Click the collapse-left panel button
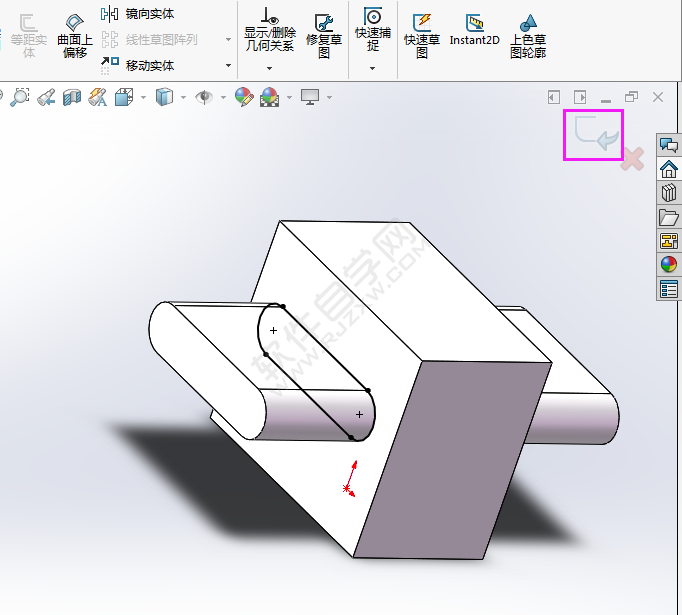Viewport: 682px width, 615px height. point(554,97)
